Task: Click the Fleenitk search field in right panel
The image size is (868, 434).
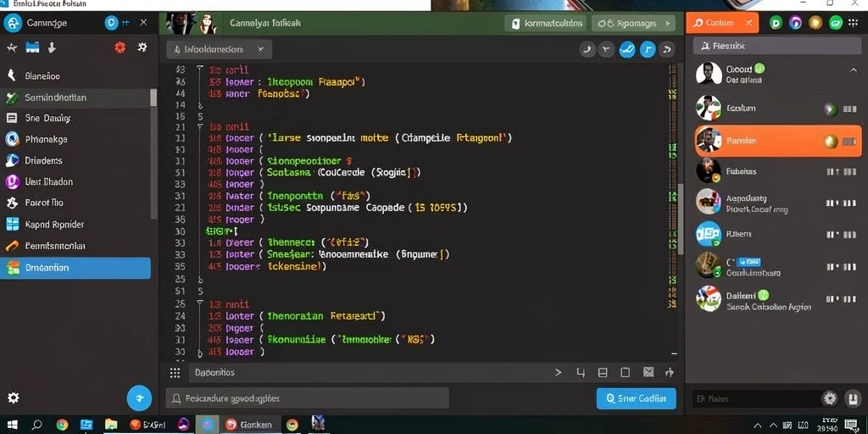Action: point(778,47)
